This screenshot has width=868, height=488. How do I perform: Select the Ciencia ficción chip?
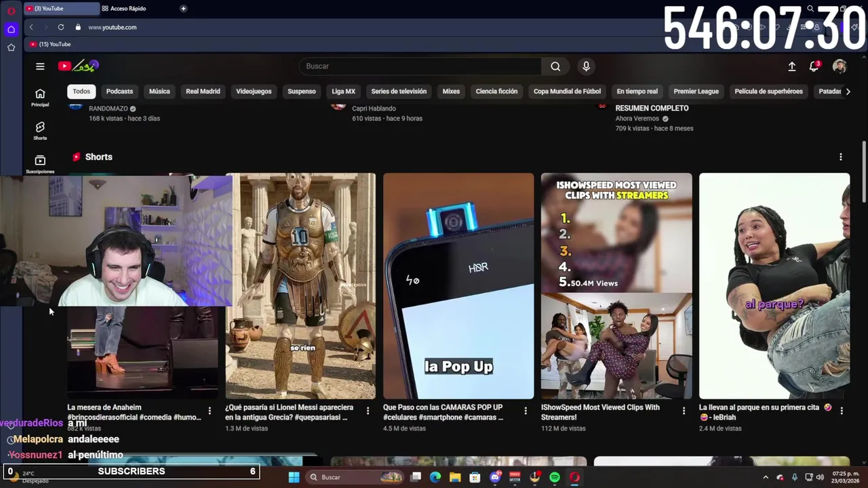496,91
